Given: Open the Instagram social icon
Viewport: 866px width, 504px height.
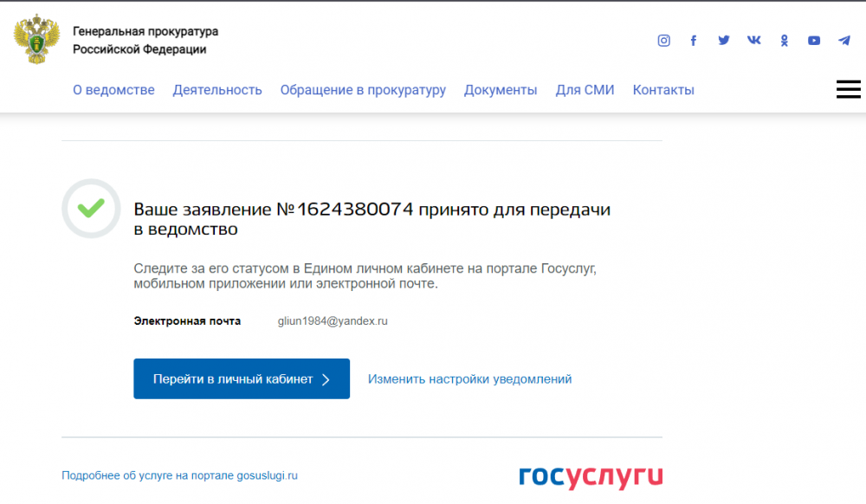Looking at the screenshot, I should pos(664,40).
